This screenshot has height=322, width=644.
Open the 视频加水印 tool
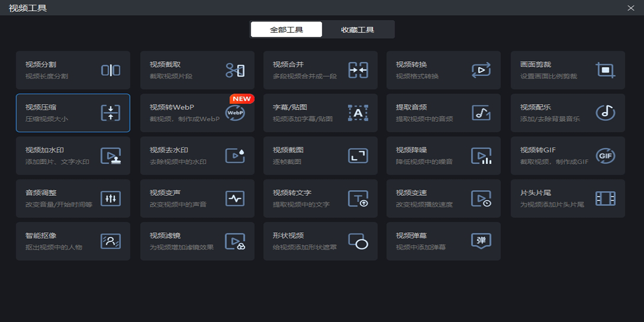pyautogui.click(x=73, y=156)
